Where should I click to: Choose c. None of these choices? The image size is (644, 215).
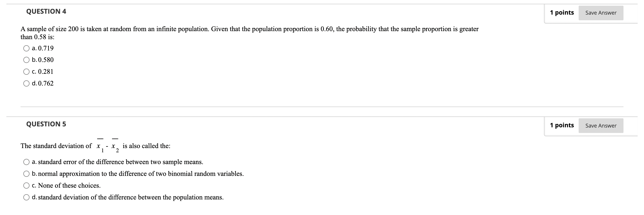(x=26, y=185)
